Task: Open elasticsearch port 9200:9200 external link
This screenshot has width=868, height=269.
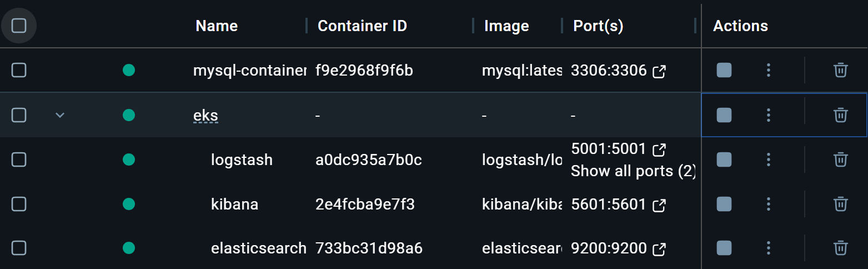Action: pyautogui.click(x=659, y=249)
